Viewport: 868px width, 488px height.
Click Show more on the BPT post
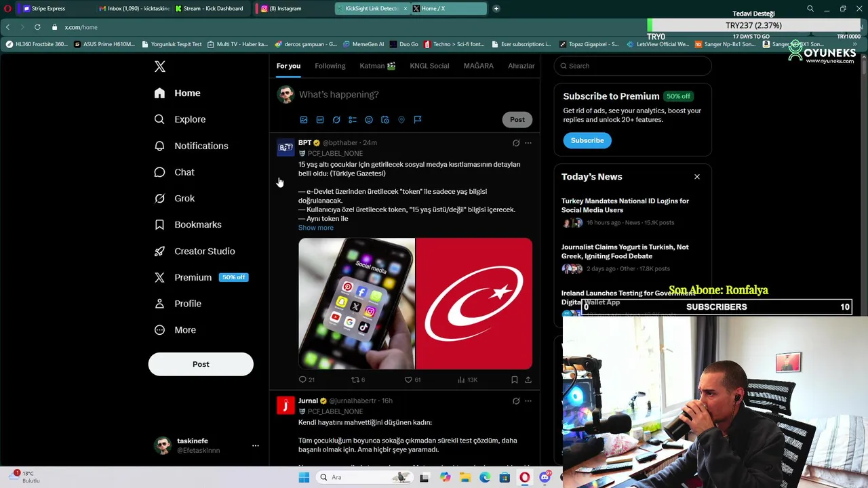(x=316, y=228)
